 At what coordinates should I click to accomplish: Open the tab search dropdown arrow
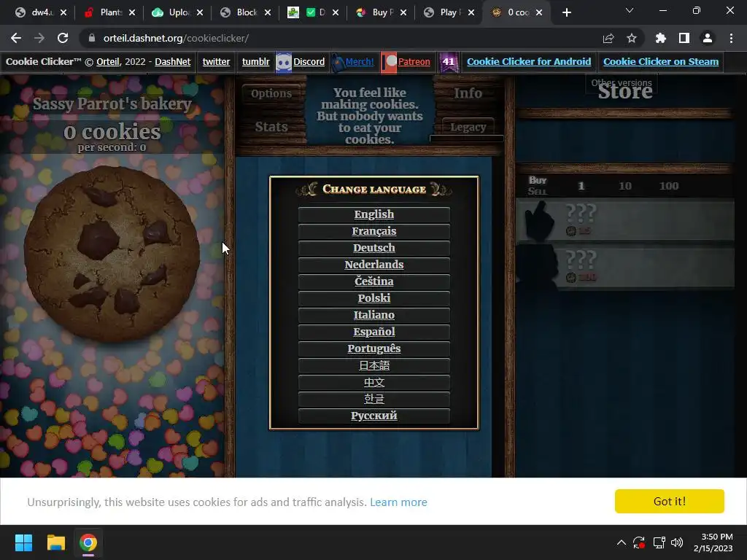point(630,11)
